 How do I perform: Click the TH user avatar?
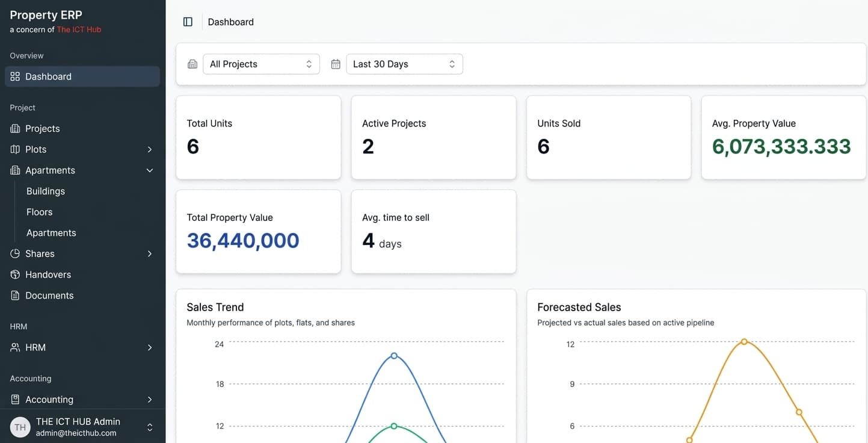pos(20,427)
